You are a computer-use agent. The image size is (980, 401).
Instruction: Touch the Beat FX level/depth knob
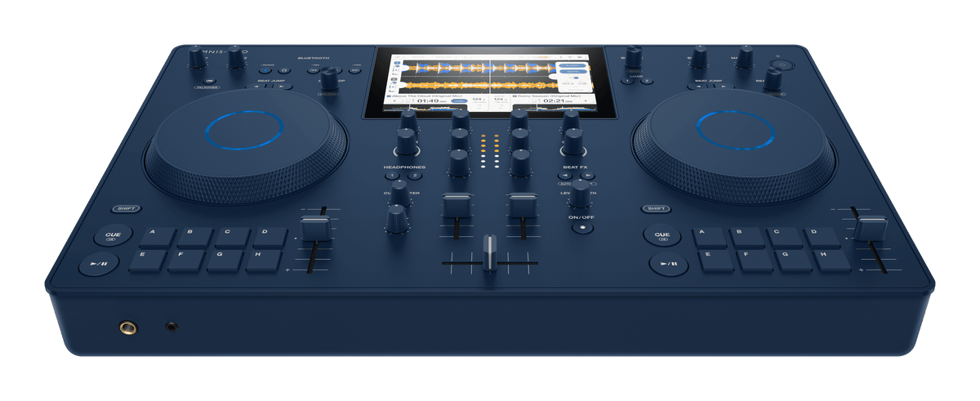click(581, 193)
